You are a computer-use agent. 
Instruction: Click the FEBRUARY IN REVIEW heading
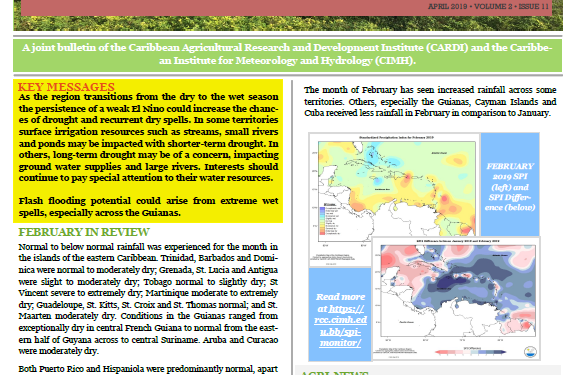84,232
